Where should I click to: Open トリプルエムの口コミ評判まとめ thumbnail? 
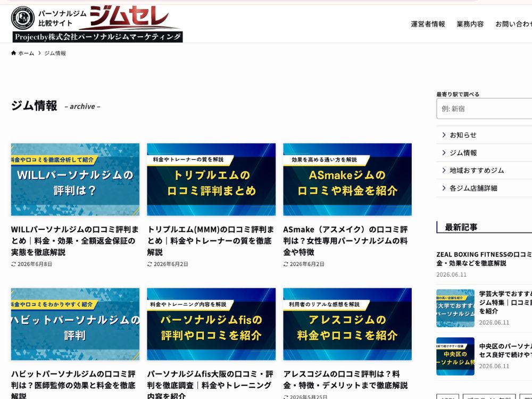pos(211,179)
